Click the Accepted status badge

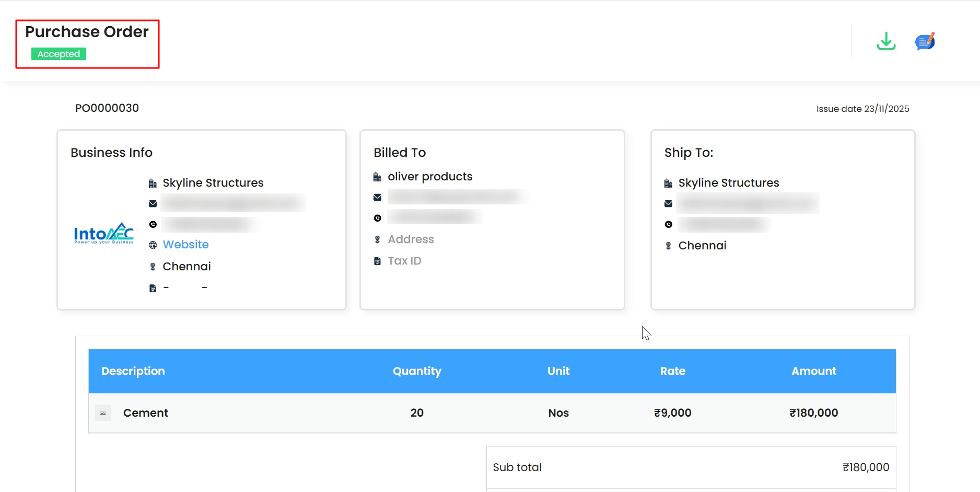59,54
